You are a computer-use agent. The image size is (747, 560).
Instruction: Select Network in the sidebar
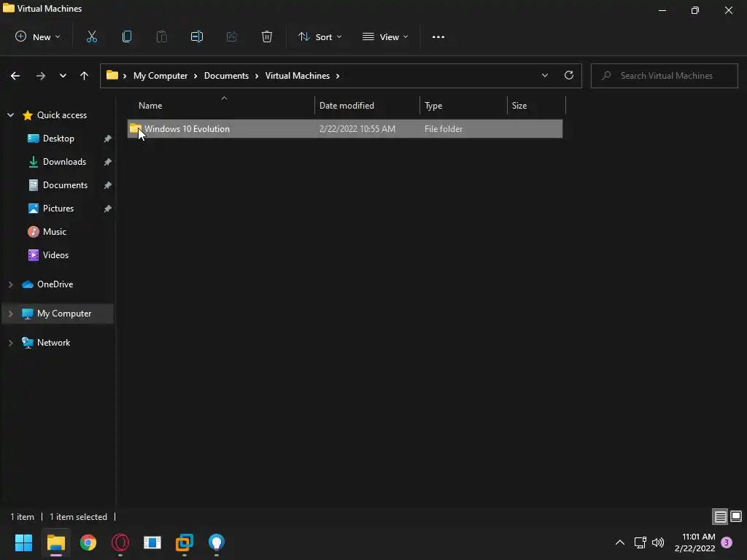click(53, 343)
